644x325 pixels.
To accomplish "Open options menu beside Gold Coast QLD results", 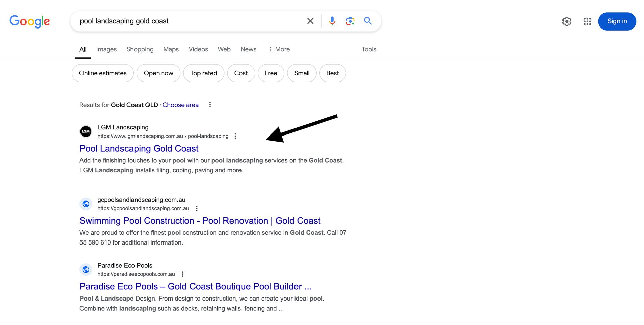I will coord(210,105).
